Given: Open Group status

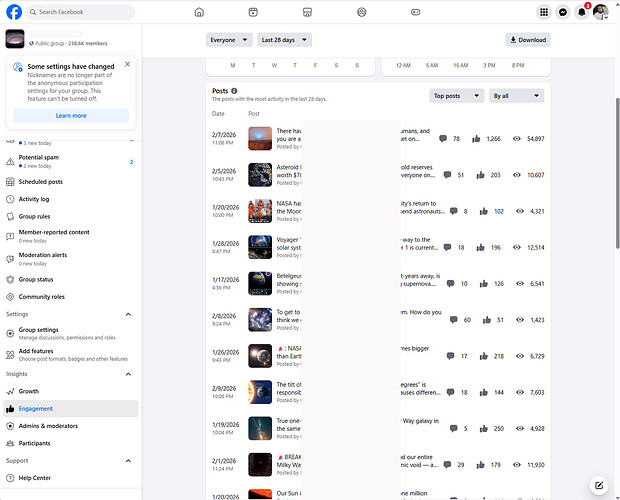Looking at the screenshot, I should click(x=71, y=279).
